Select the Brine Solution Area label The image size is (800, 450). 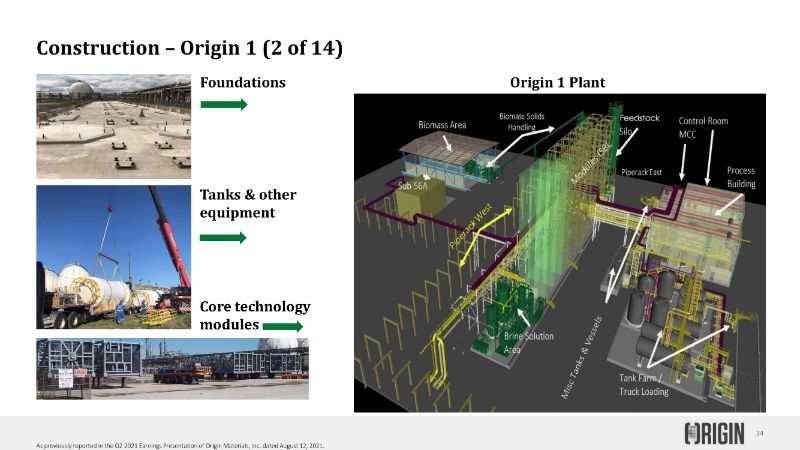click(528, 343)
